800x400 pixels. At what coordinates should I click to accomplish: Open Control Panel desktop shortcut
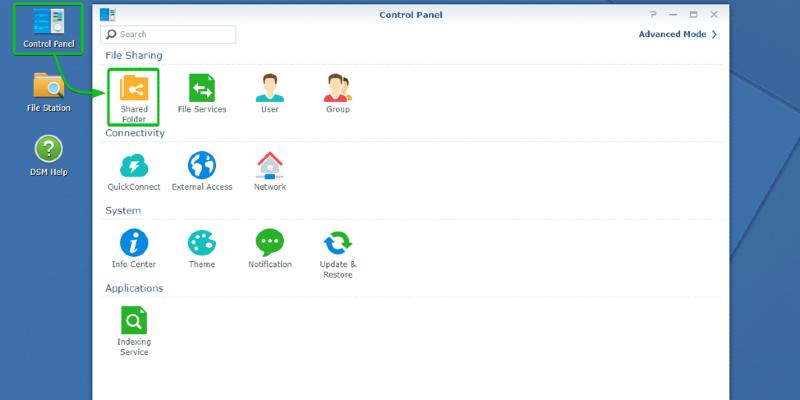tap(48, 28)
